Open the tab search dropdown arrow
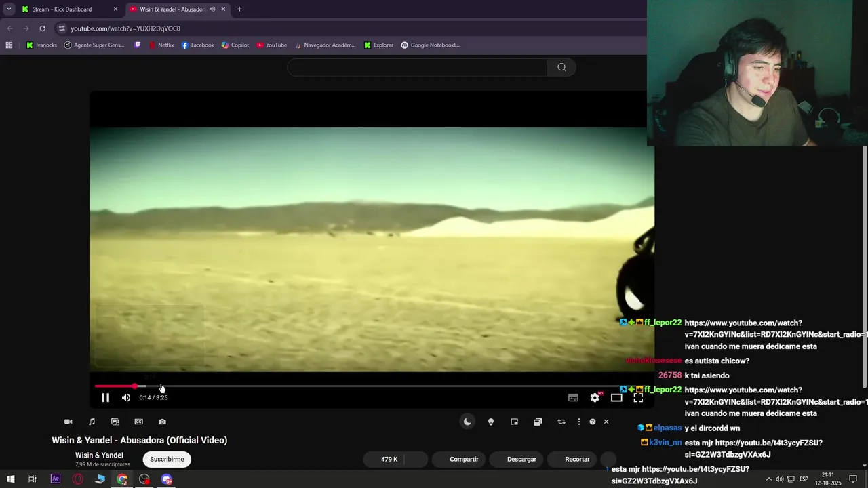The height and width of the screenshot is (488, 868). (9, 9)
